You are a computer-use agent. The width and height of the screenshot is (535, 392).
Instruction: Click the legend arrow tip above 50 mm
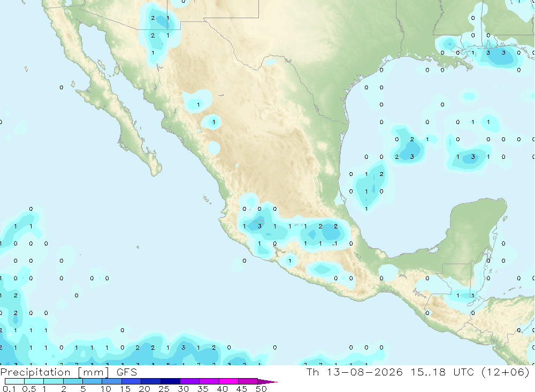point(267,382)
